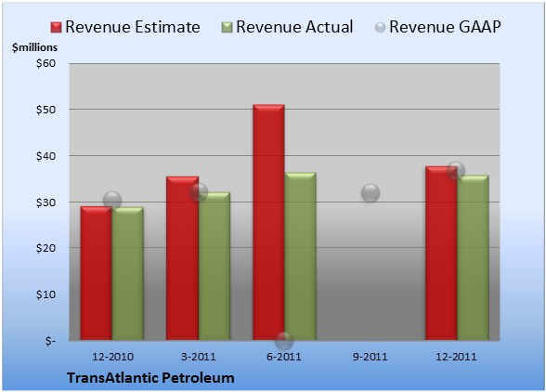Click the $50 axis value
Viewport: 546px width, 392px height.
pyautogui.click(x=46, y=110)
